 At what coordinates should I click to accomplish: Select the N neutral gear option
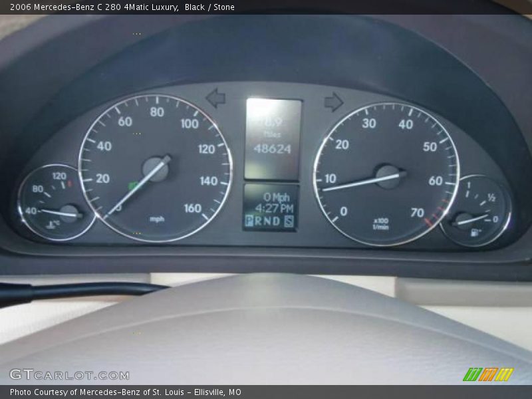(x=267, y=221)
